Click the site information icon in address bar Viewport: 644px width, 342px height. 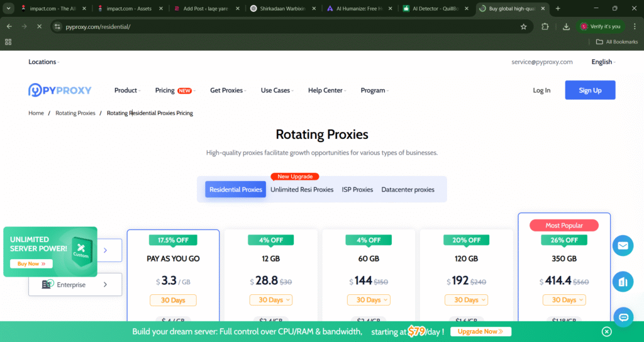[57, 26]
